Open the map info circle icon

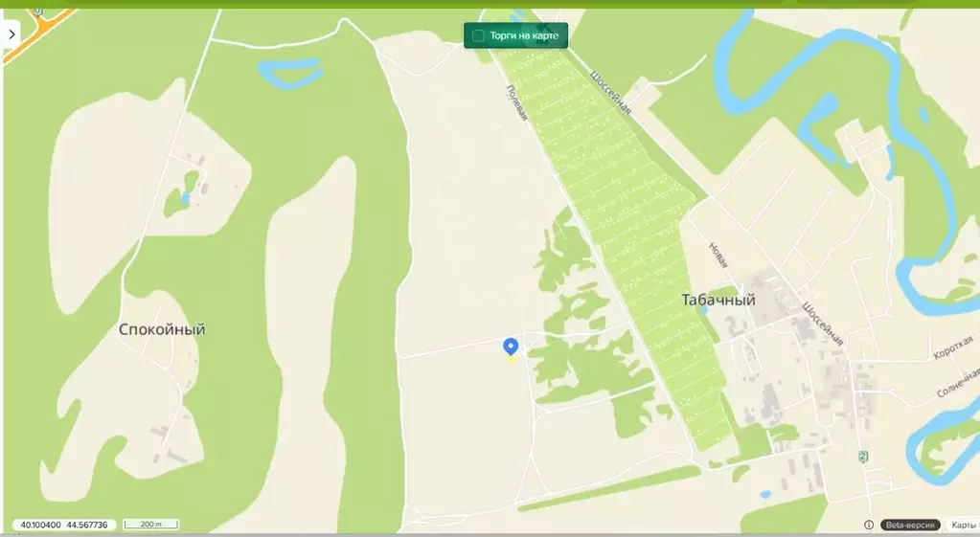pyautogui.click(x=869, y=526)
